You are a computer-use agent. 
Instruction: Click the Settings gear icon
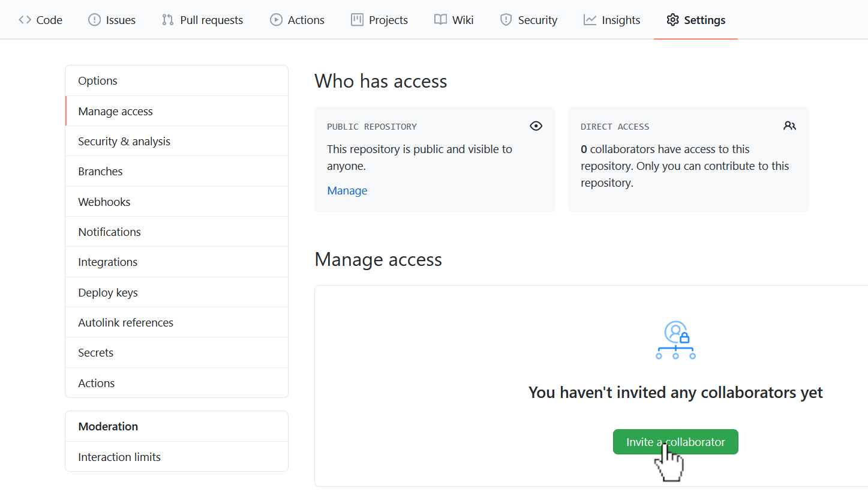tap(672, 20)
